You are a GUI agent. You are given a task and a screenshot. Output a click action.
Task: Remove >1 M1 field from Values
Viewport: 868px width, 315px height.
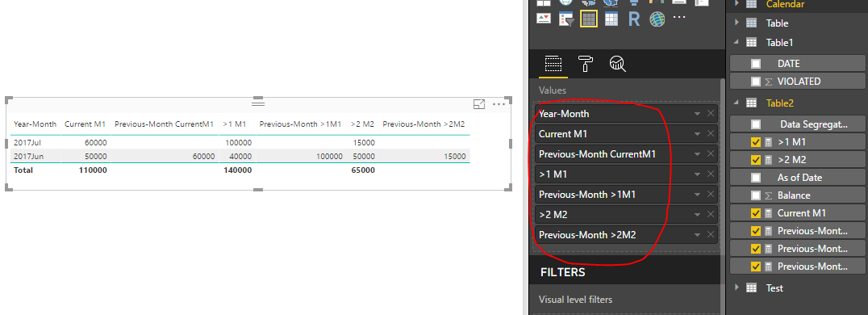click(x=711, y=174)
